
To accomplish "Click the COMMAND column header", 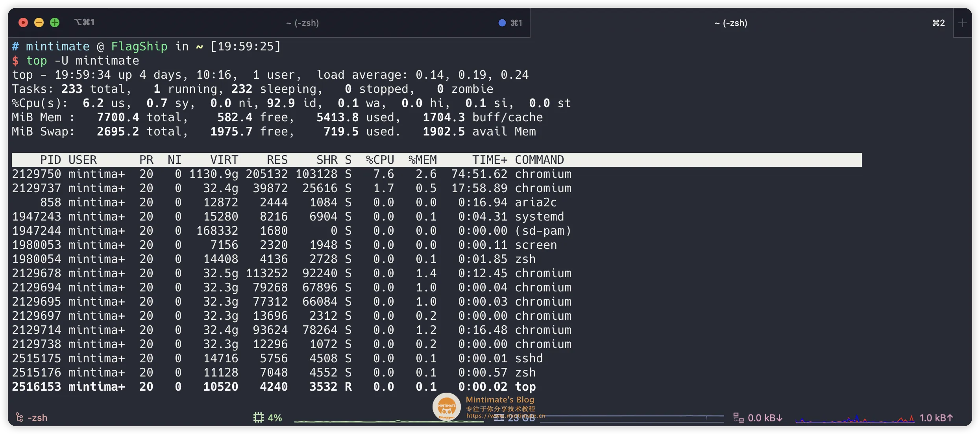I will 539,160.
